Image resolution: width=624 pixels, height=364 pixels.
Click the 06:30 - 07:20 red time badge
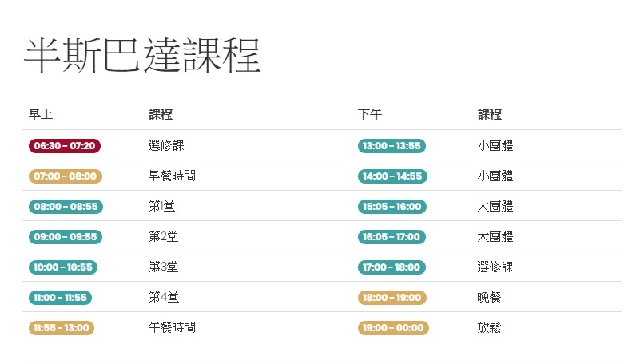click(65, 146)
